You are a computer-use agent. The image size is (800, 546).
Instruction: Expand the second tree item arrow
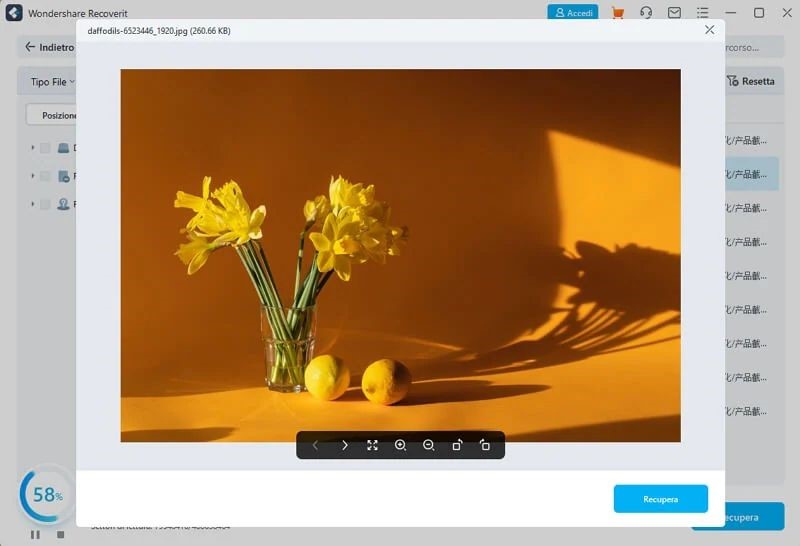(x=32, y=176)
